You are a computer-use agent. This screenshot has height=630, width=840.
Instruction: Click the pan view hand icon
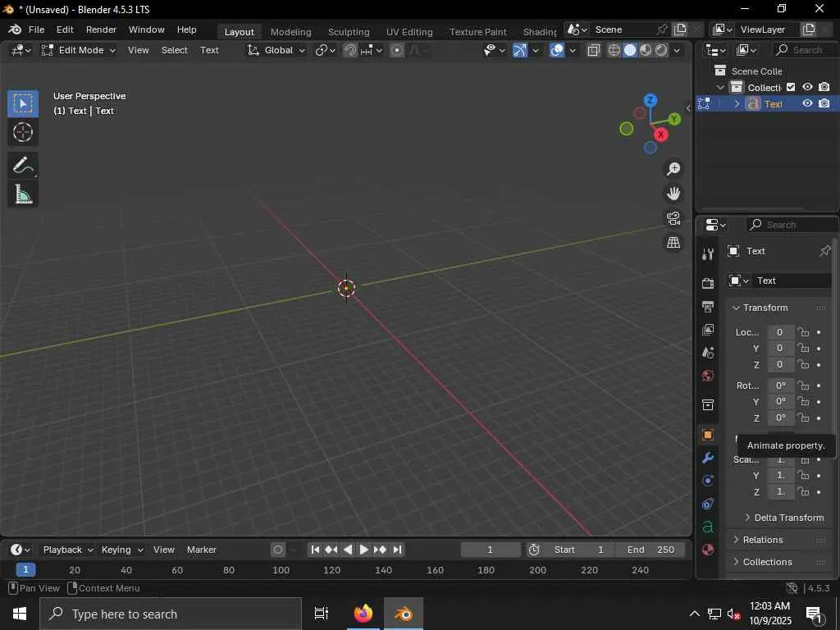[x=673, y=194]
